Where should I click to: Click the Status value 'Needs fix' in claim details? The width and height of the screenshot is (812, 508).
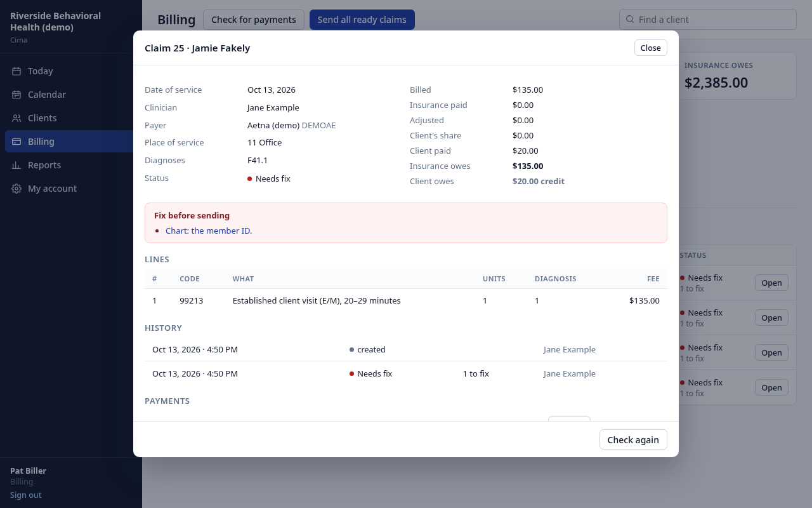click(269, 179)
